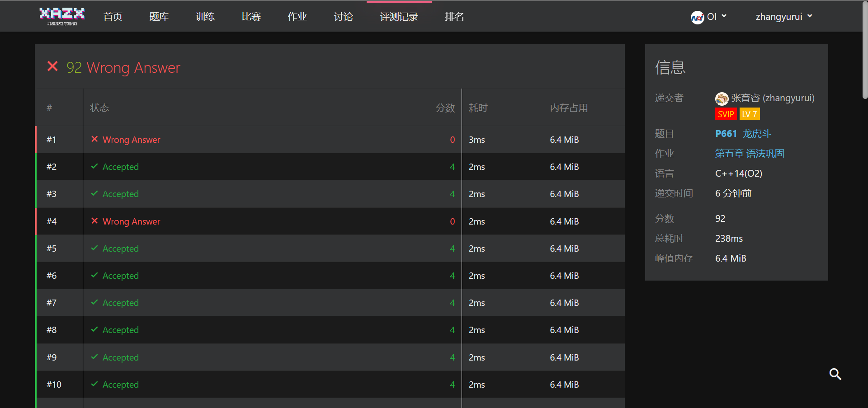Click the page's vertical scrollbar thumb
Screen dimensions: 868x408
pos(864,50)
